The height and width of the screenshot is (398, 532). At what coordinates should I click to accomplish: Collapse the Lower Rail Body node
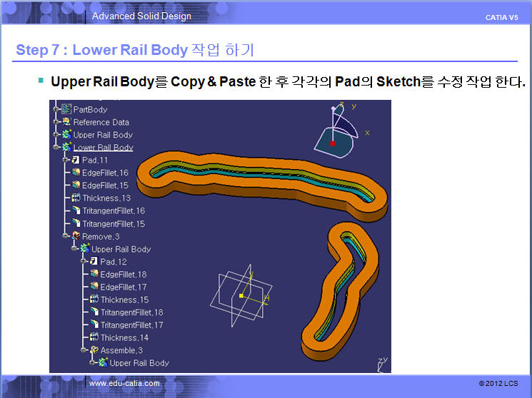(56, 148)
